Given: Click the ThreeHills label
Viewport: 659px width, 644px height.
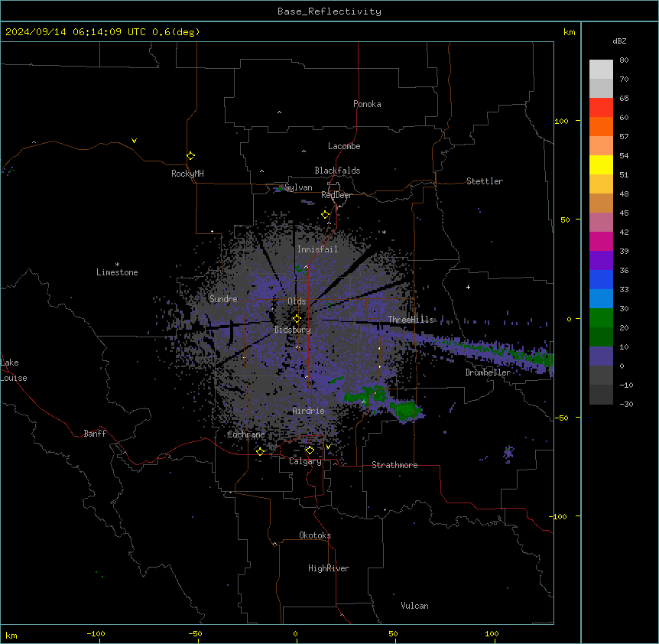Looking at the screenshot, I should (411, 320).
